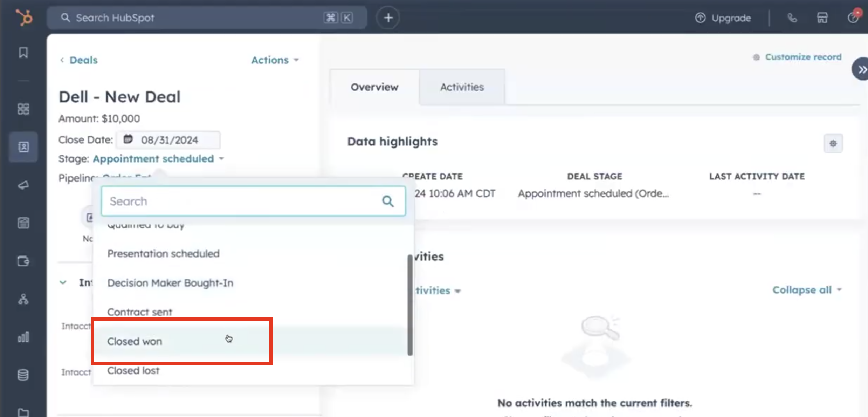Open the Bookmarks sidebar icon

[23, 53]
